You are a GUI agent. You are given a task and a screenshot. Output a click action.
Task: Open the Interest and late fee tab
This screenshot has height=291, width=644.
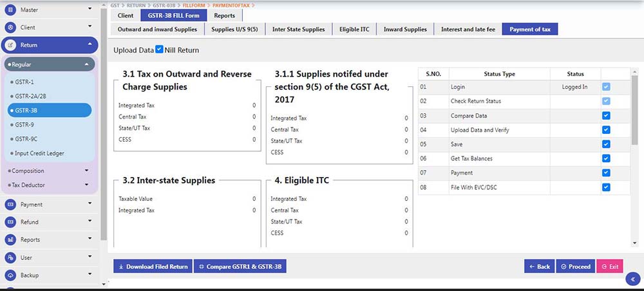[x=468, y=30]
